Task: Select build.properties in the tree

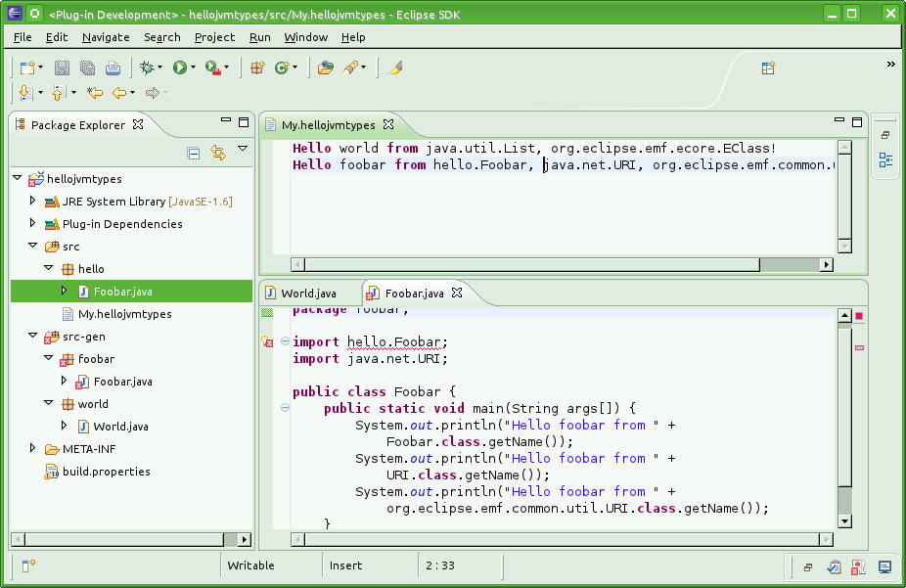Action: pos(106,472)
